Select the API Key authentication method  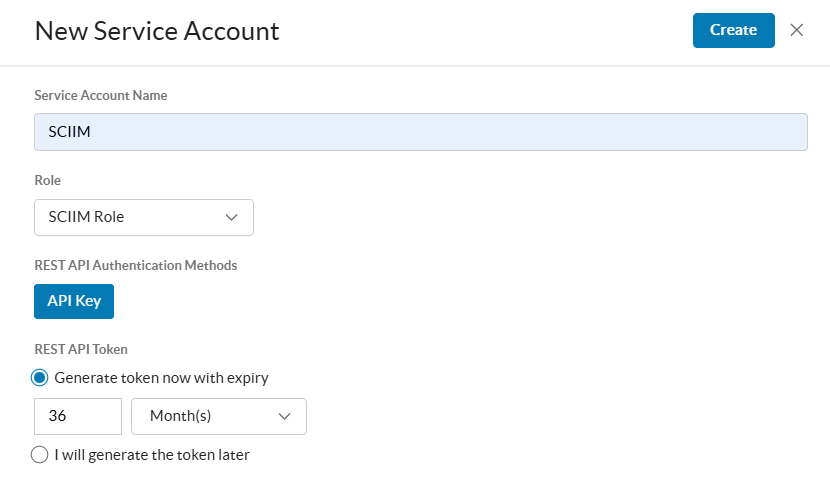(74, 301)
